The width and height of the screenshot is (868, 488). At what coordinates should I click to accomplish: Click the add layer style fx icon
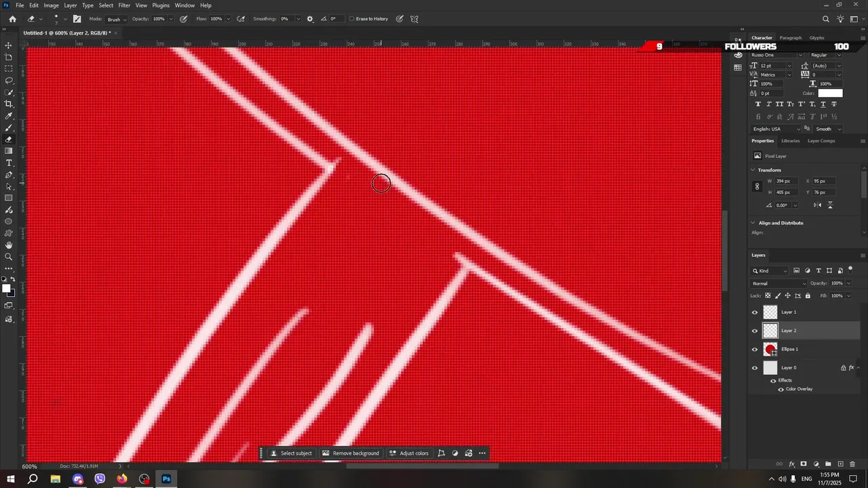tap(792, 464)
